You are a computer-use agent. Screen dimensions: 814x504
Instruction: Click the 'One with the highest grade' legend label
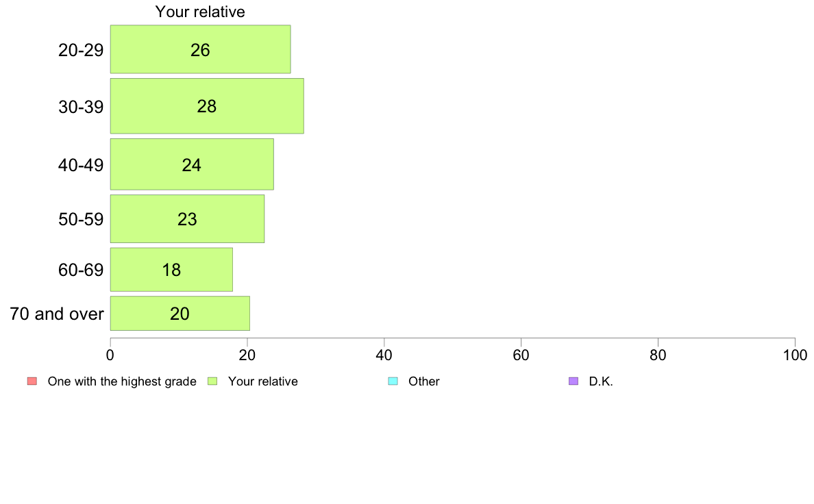click(x=122, y=381)
